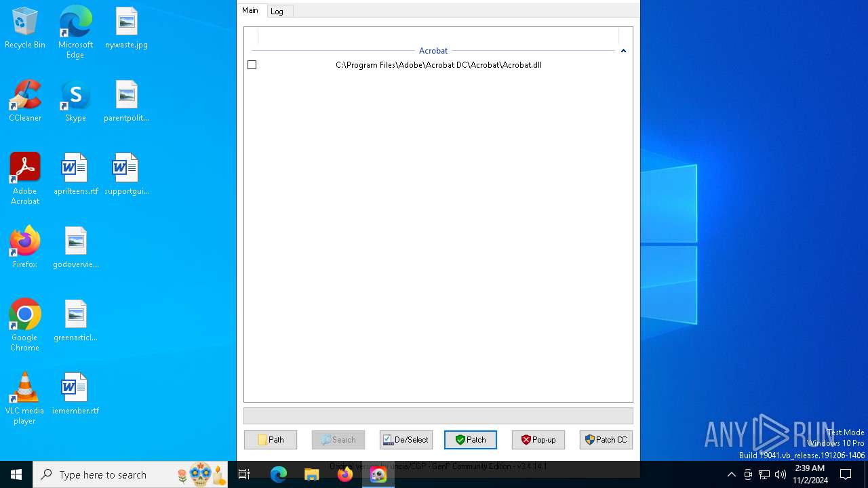Open the taskbar clock and date

tap(810, 474)
